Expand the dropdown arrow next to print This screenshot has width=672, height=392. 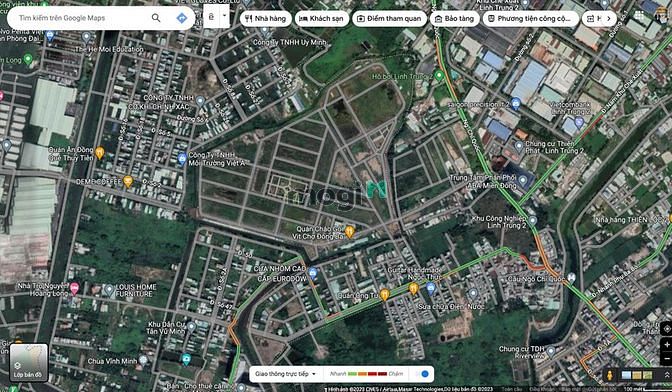[224, 16]
